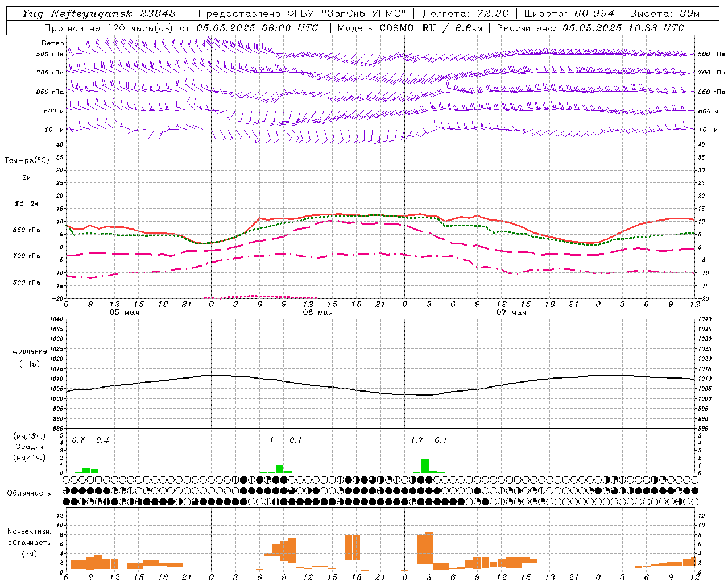
Task: Click the 1040 tick on left pressure axis
Action: (x=56, y=319)
